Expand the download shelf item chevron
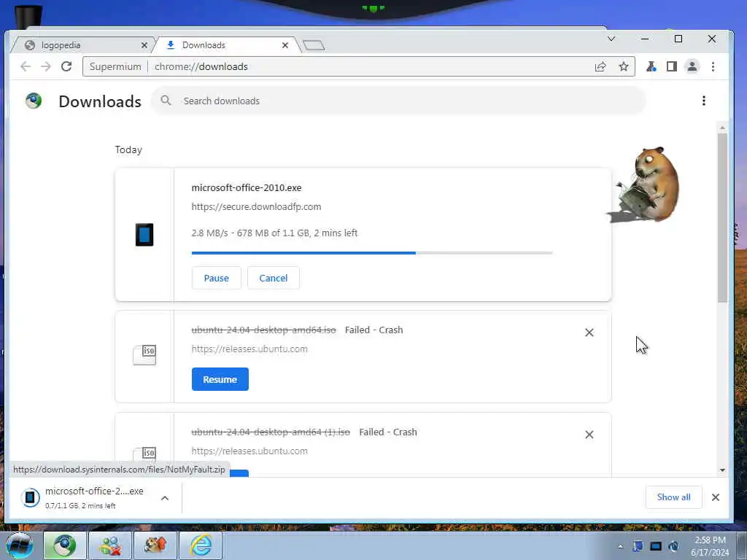 (x=165, y=498)
